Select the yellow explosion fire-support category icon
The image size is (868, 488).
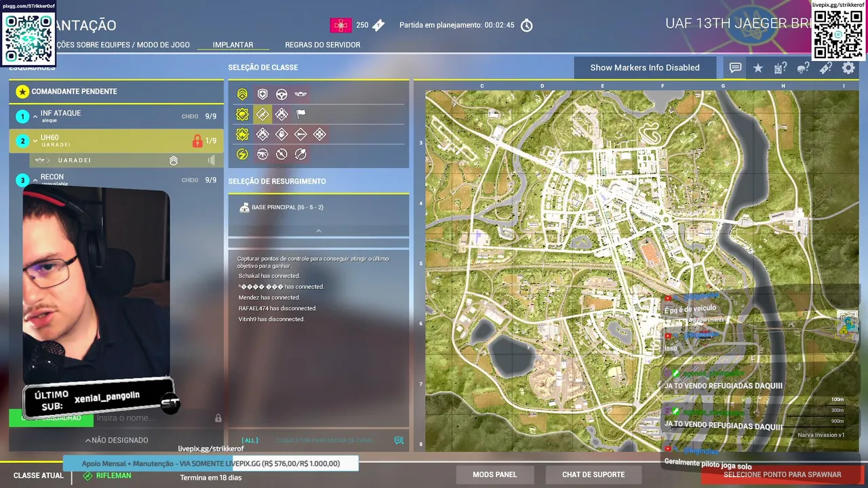click(242, 135)
